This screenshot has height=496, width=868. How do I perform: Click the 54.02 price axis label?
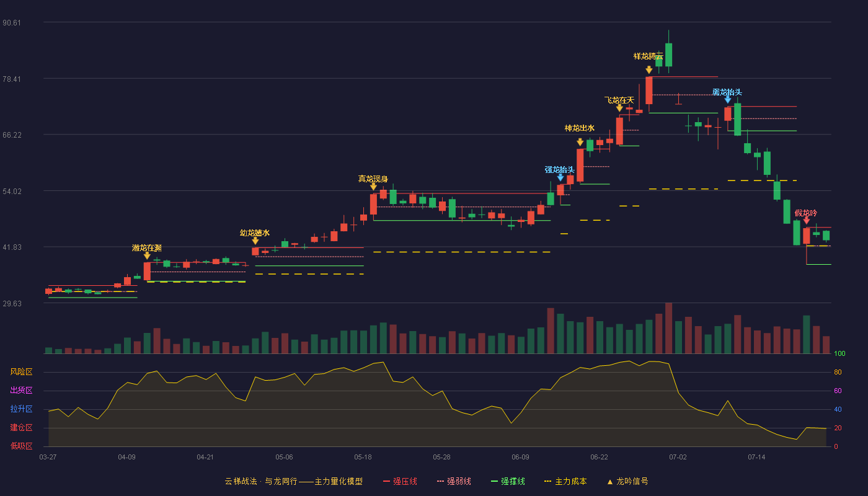pos(12,192)
